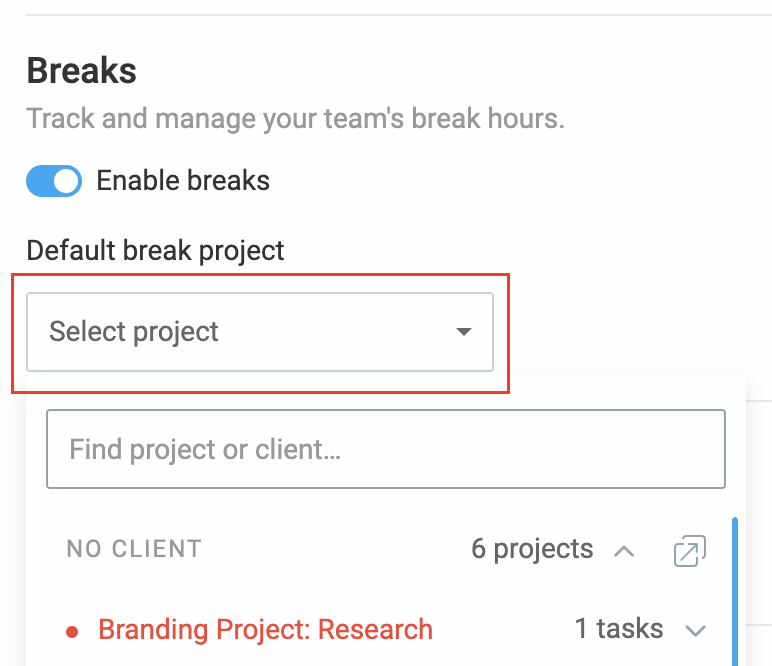This screenshot has width=772, height=666.
Task: Expand tasks chevron for Branding Project: Research
Action: [x=696, y=630]
